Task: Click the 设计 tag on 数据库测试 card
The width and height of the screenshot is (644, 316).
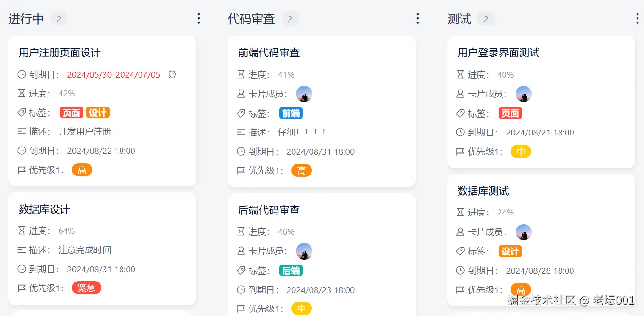Action: (510, 251)
